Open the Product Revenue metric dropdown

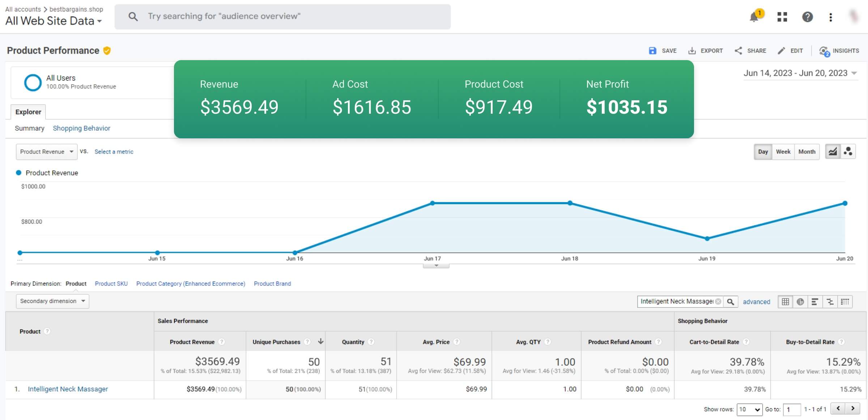coord(47,152)
